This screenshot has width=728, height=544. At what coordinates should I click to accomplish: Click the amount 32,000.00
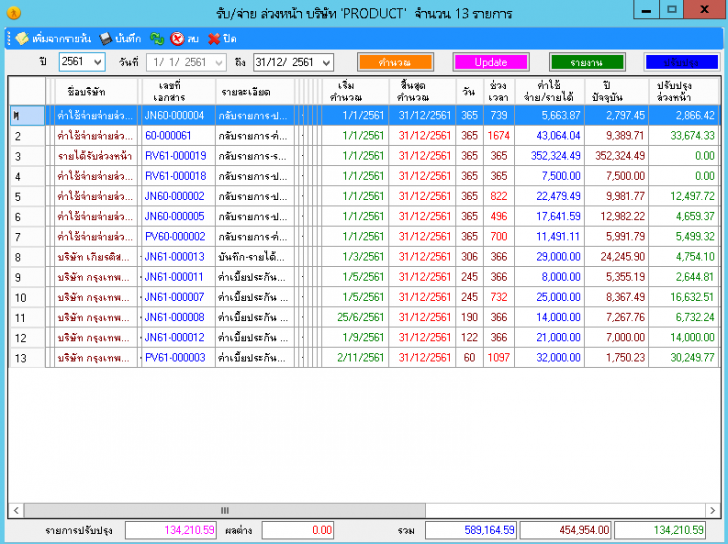(x=559, y=358)
